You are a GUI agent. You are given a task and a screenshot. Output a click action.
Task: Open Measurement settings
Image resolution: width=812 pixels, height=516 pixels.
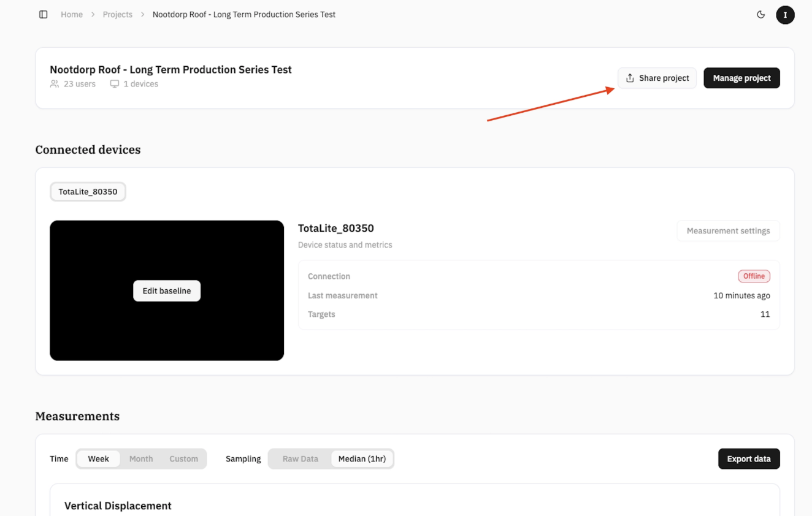pyautogui.click(x=728, y=231)
